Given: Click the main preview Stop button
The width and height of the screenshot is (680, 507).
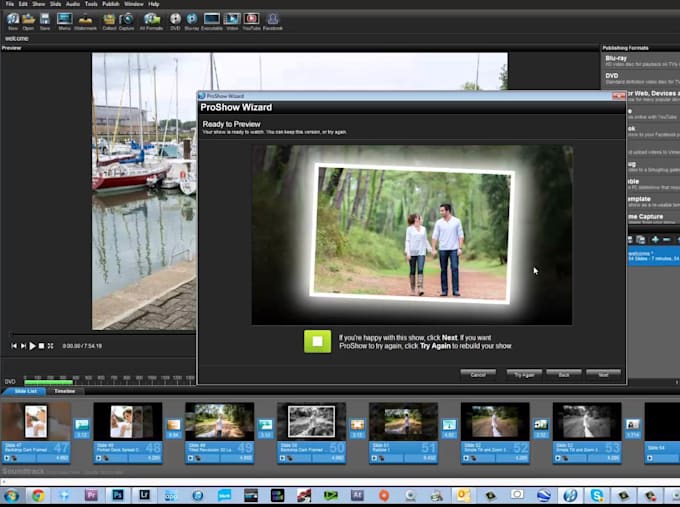Looking at the screenshot, I should pos(41,346).
